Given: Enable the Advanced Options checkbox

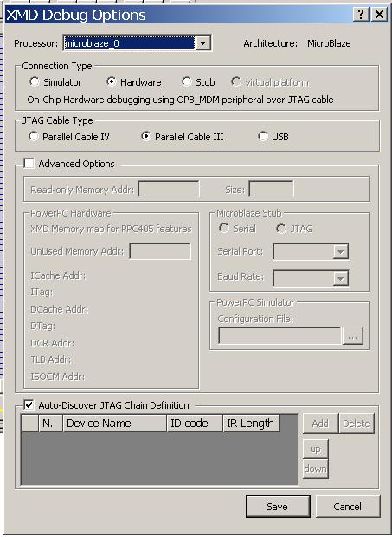Looking at the screenshot, I should coord(29,164).
